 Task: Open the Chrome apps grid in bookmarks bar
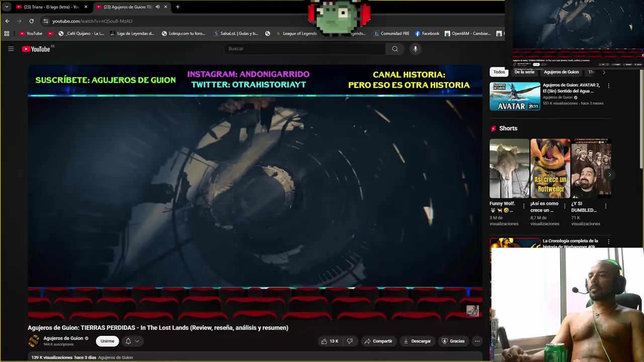(7, 34)
